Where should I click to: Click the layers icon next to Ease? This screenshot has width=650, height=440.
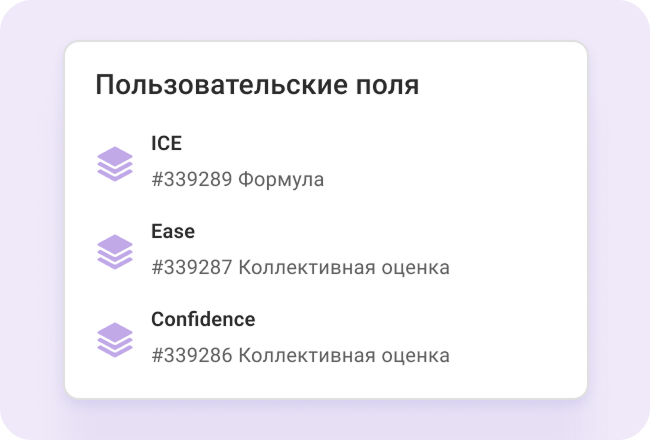(115, 251)
